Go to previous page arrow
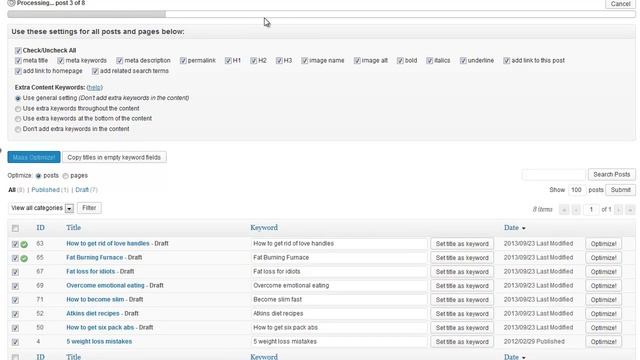Viewport: 640px width, 360px height. tap(576, 210)
